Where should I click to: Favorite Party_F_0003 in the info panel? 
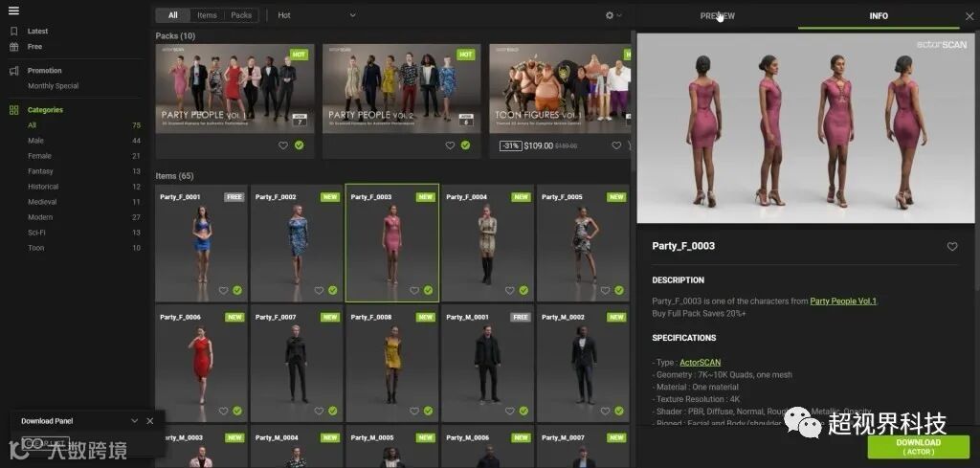[x=952, y=247]
